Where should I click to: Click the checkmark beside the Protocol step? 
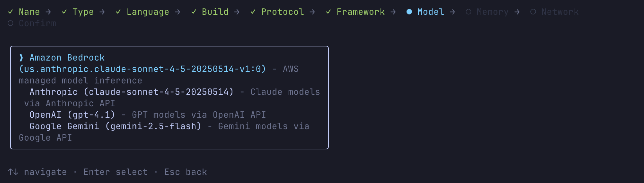coord(253,12)
